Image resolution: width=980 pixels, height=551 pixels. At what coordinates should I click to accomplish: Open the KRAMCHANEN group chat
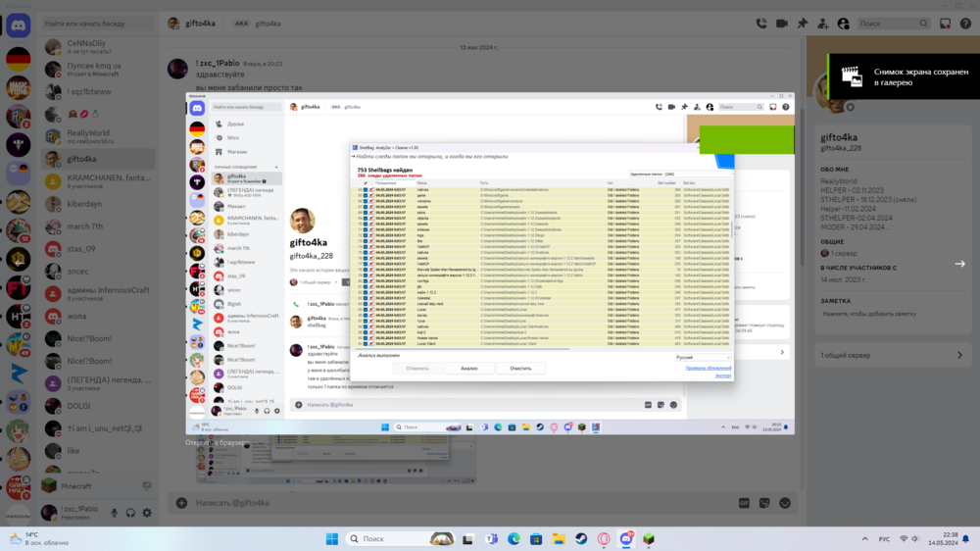[98, 181]
